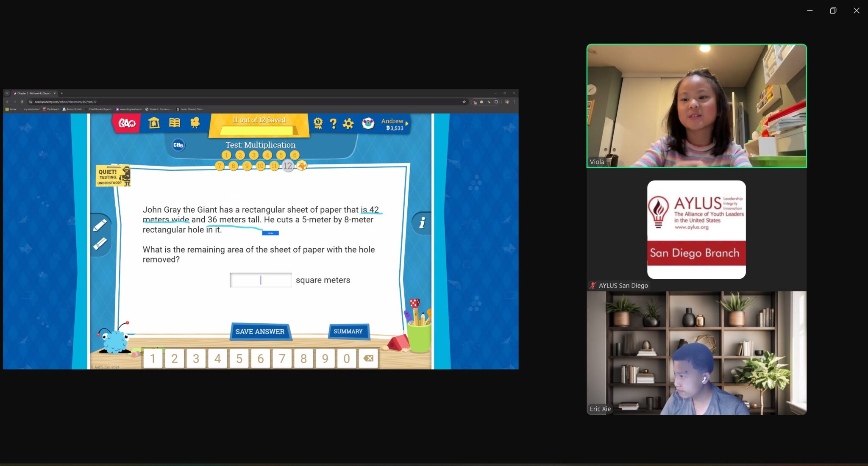The image size is (868, 466).
Task: Select the AYLUS San Diego tile
Action: point(696,230)
